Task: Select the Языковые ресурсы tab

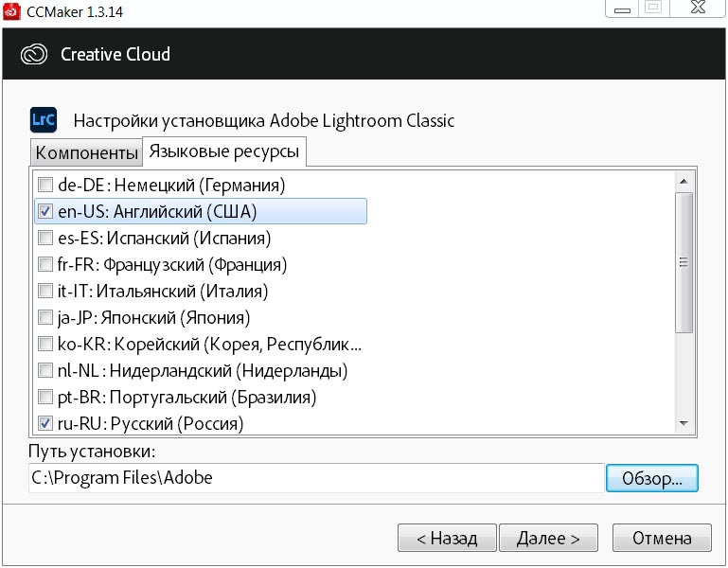Action: coord(223,151)
